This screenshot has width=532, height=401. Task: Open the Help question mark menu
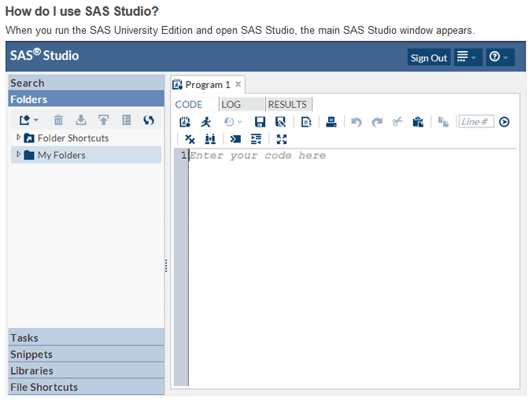point(500,57)
